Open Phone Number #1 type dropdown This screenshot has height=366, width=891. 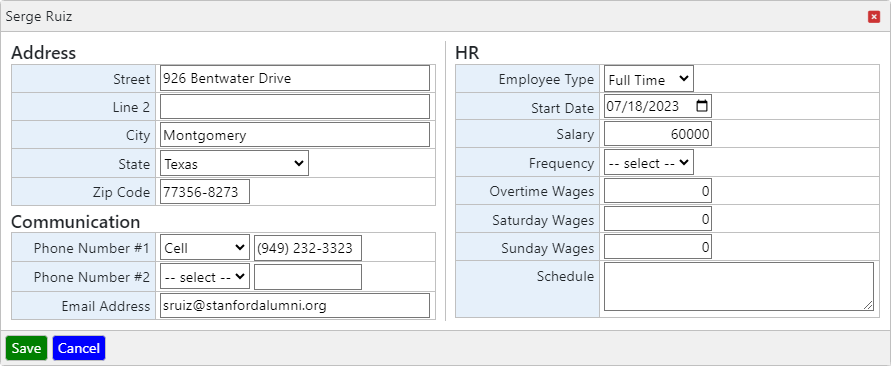point(205,248)
